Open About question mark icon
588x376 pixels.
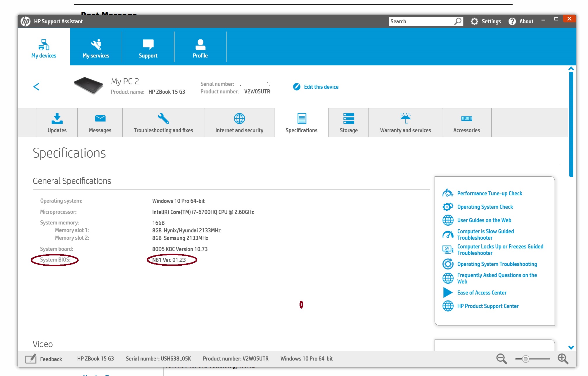coord(512,21)
